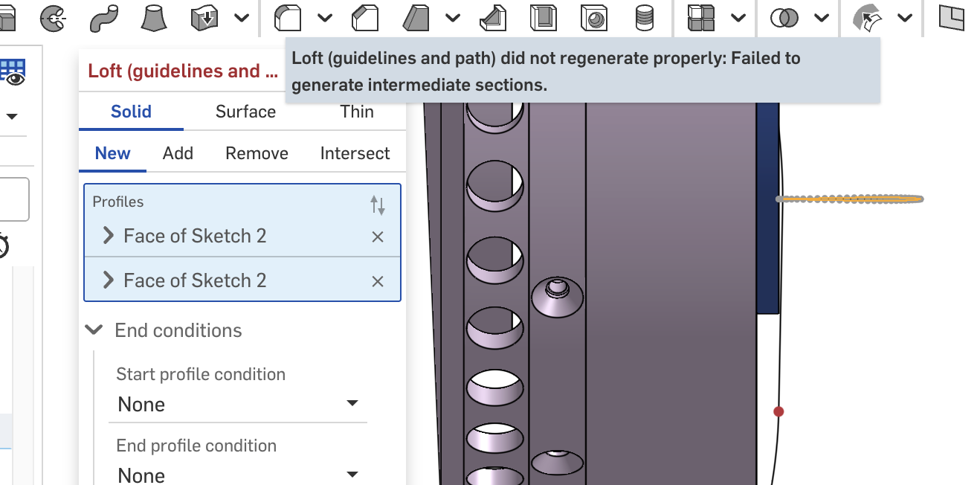Open the Shell tool
Screen dimensions: 980x485
(x=544, y=17)
